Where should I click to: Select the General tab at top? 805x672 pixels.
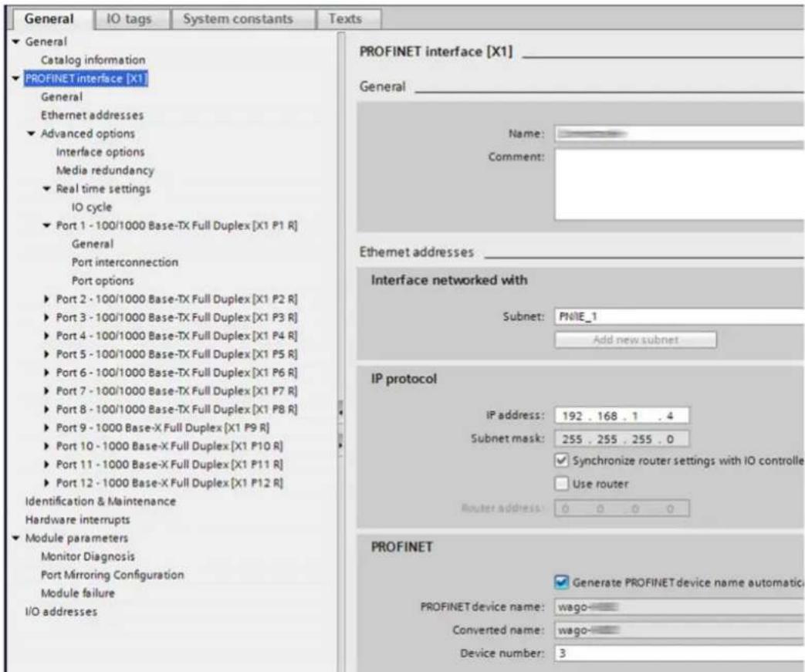[x=49, y=19]
